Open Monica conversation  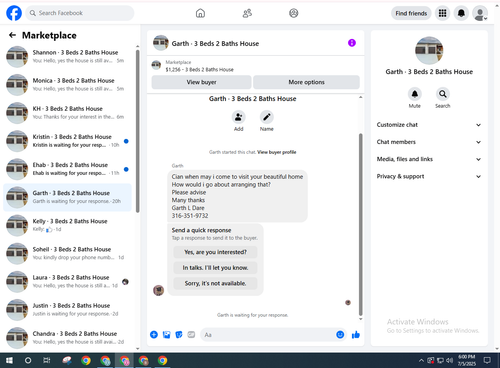tap(68, 85)
